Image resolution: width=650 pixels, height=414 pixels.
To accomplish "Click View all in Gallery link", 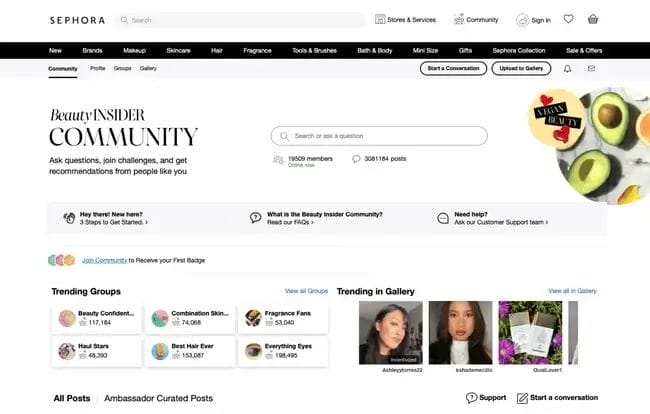I will [x=572, y=291].
